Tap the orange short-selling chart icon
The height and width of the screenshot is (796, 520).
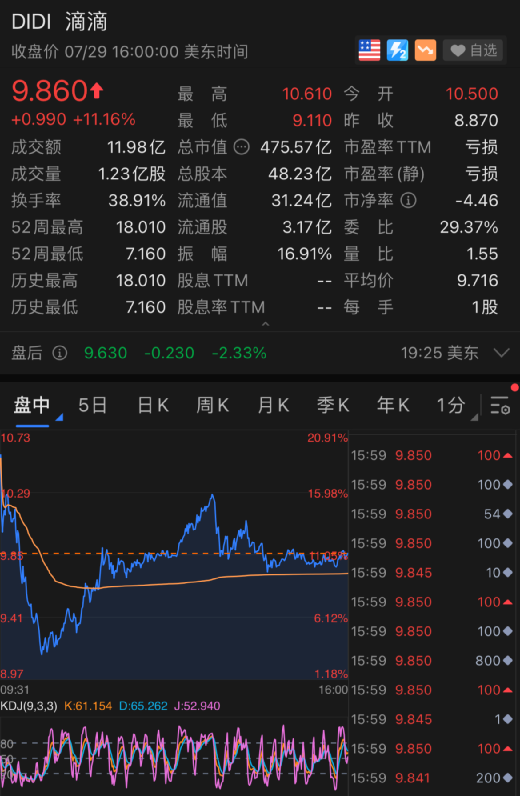425,50
